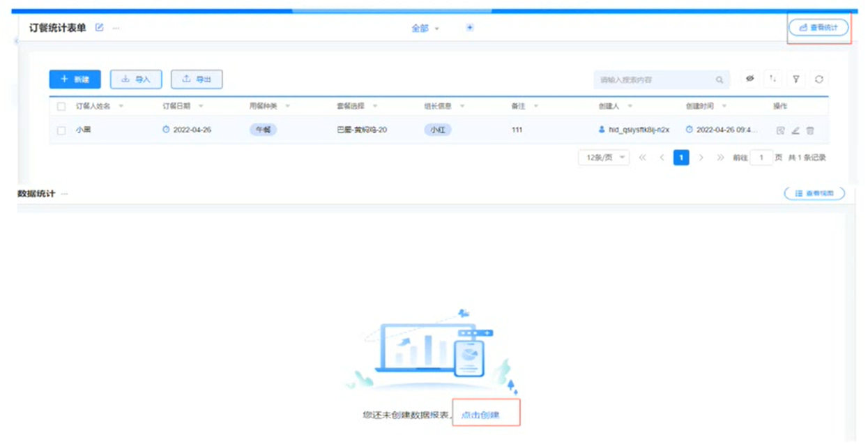Image resolution: width=868 pixels, height=444 pixels.
Task: Click the 订餐统计表单 title
Action: pyautogui.click(x=58, y=28)
